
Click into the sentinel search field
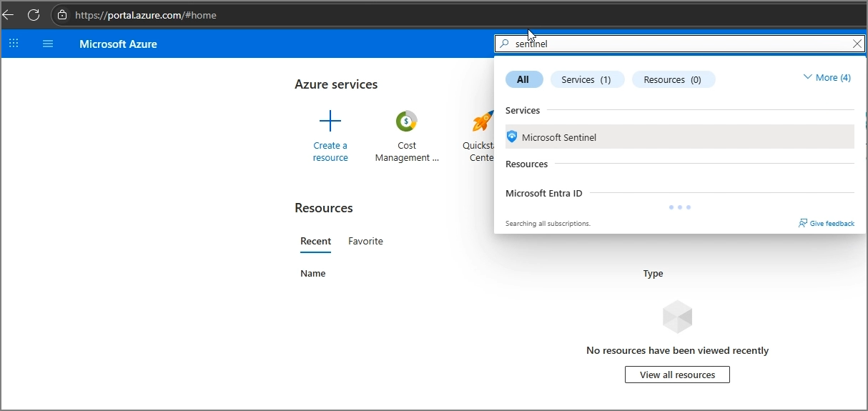[x=679, y=44]
